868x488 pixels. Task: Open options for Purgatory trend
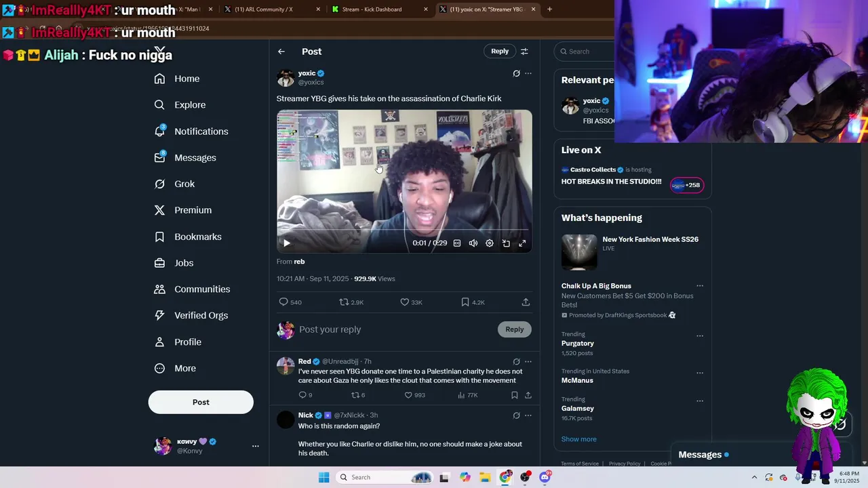point(700,335)
